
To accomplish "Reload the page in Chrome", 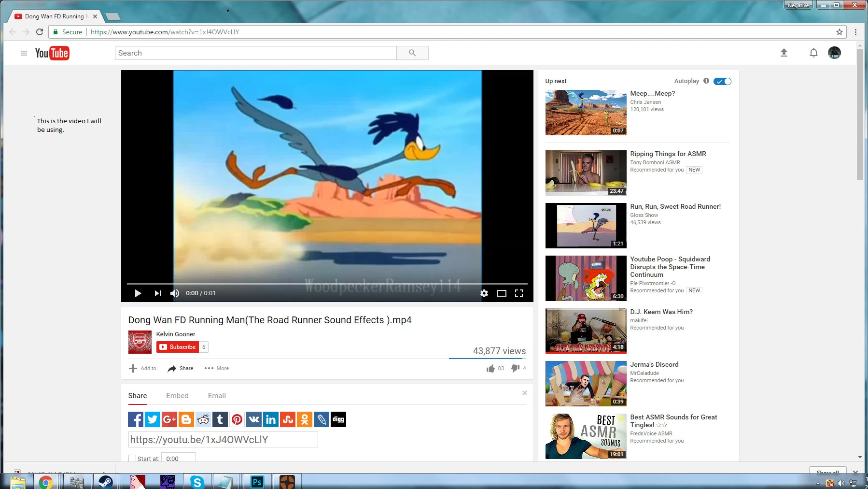I will [40, 32].
